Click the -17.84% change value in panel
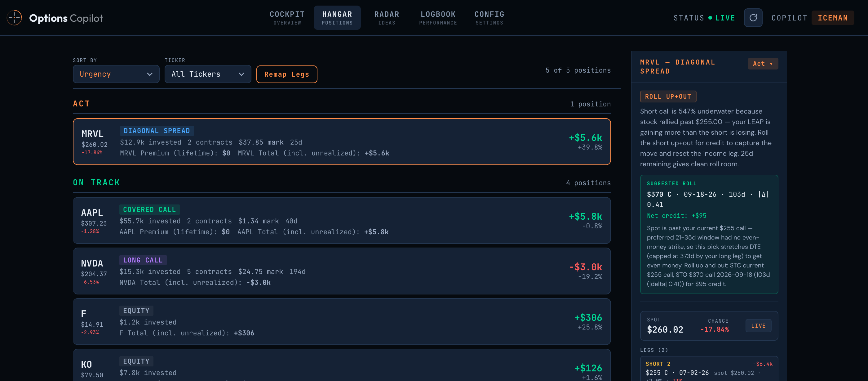This screenshot has width=868, height=381. 714,329
